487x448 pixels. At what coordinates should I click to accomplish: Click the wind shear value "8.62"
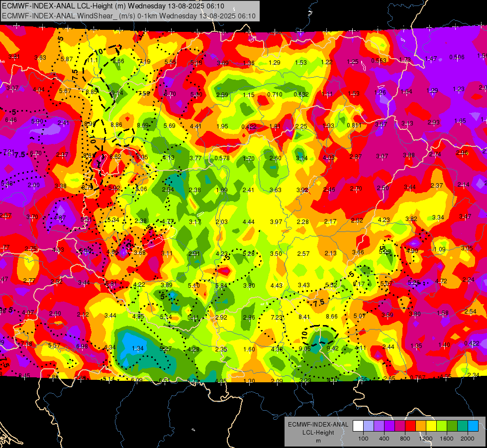(x=115, y=157)
